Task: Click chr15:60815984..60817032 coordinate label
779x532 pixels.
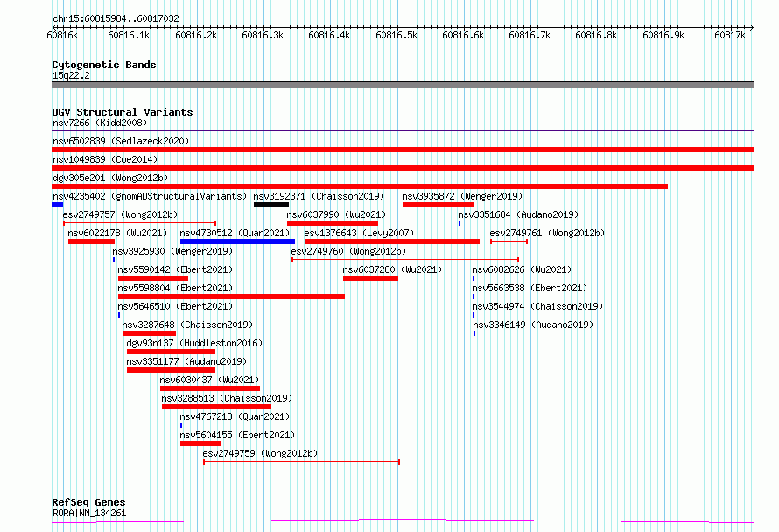Action: (x=116, y=18)
